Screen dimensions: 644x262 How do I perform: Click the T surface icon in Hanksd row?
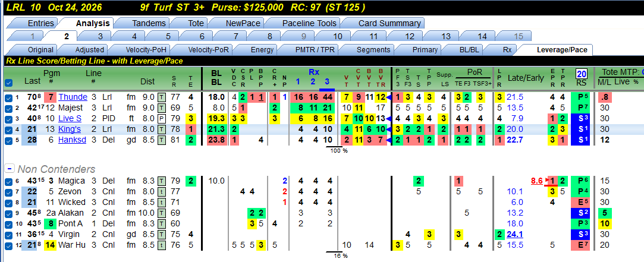[x=162, y=140]
